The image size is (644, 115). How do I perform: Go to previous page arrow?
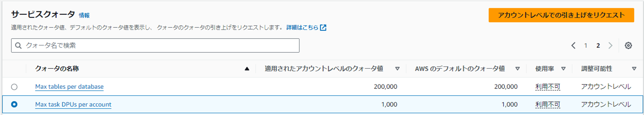coord(573,46)
